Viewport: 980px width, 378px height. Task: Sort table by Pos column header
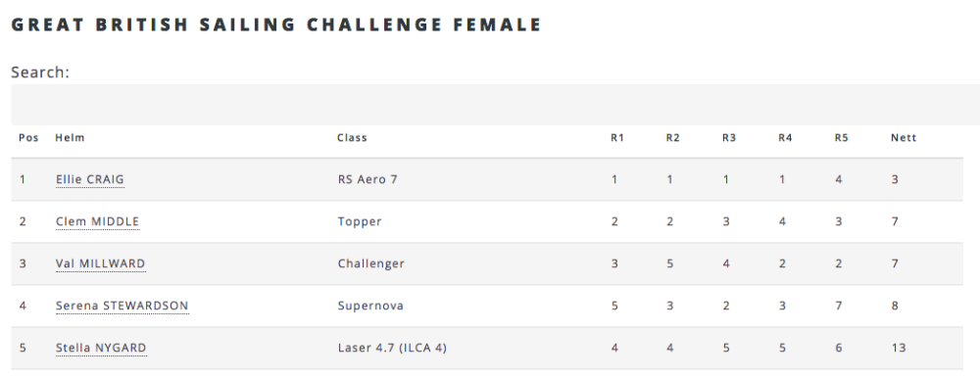[x=28, y=137]
